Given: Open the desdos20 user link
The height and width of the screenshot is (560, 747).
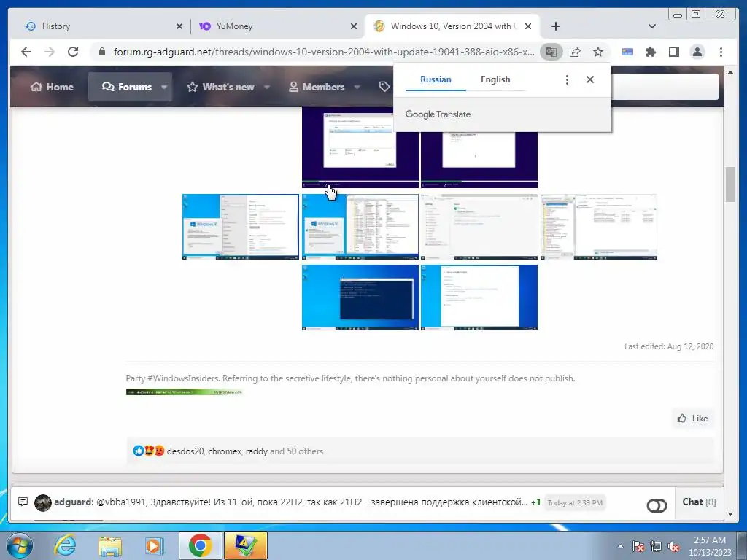Looking at the screenshot, I should 185,451.
